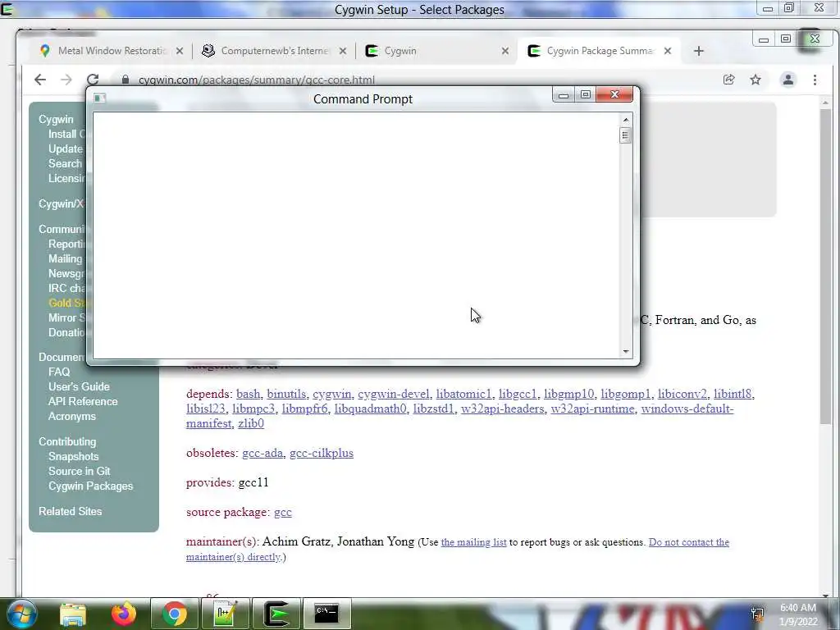The image size is (840, 630).
Task: Open the Cygwin/X sidebar link
Action: pyautogui.click(x=61, y=203)
